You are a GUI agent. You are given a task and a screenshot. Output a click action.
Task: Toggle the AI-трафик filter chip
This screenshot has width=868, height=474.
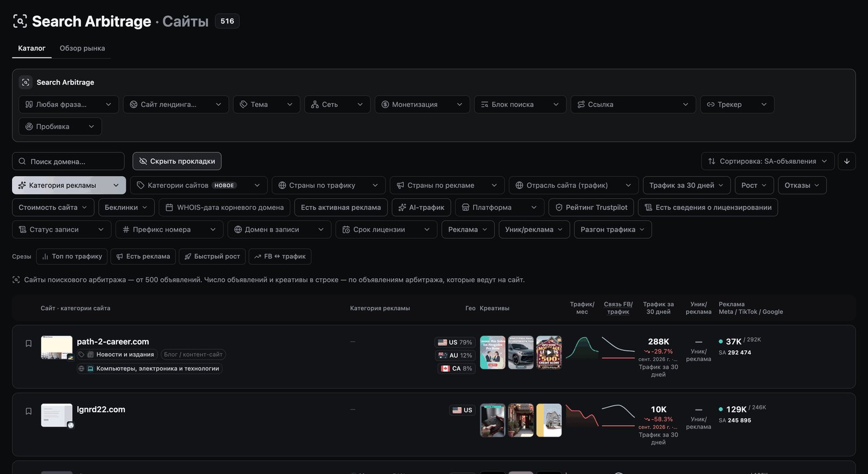click(421, 207)
